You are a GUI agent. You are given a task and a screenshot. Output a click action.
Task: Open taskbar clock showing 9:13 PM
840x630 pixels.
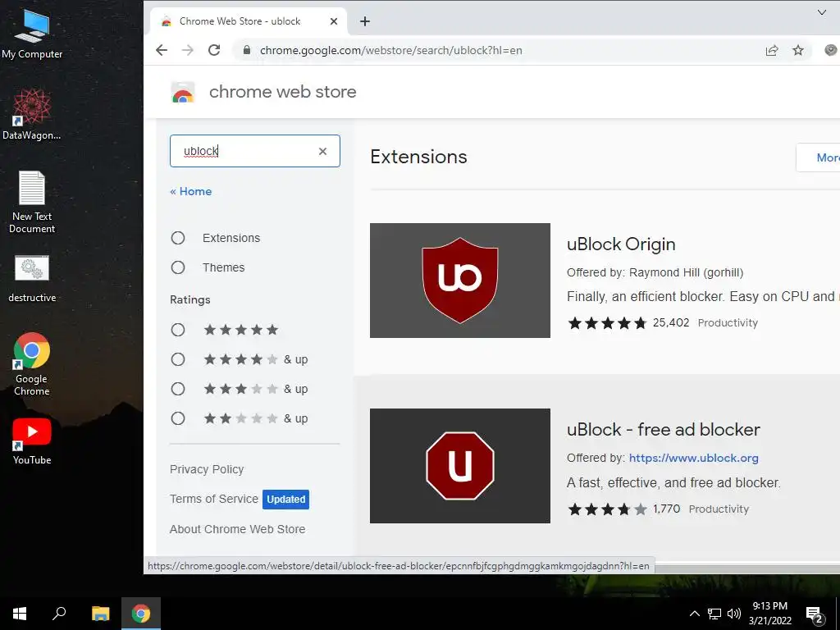[x=769, y=614]
